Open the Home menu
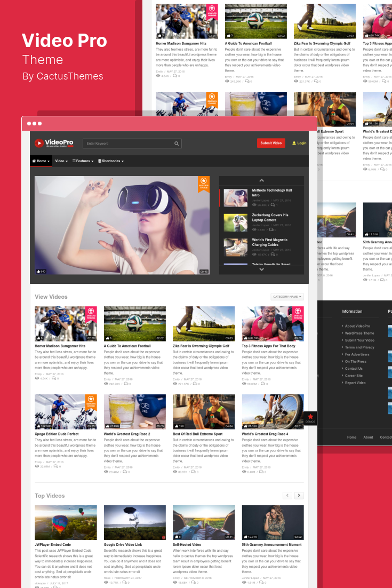The height and width of the screenshot is (588, 392). pyautogui.click(x=41, y=161)
